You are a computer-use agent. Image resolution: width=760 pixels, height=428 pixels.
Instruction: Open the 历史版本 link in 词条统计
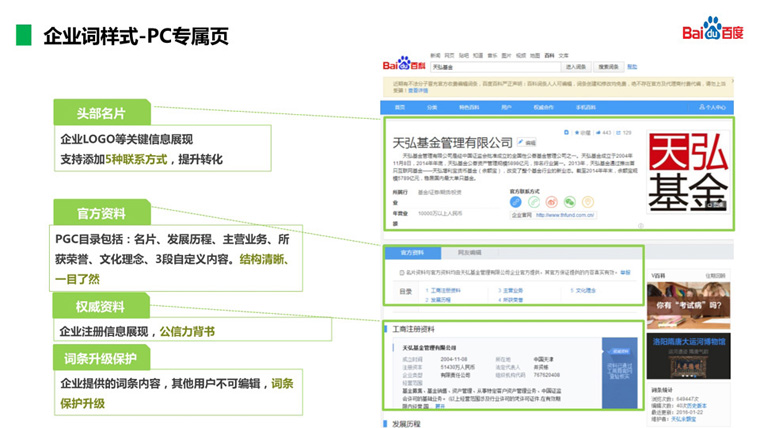pos(697,405)
